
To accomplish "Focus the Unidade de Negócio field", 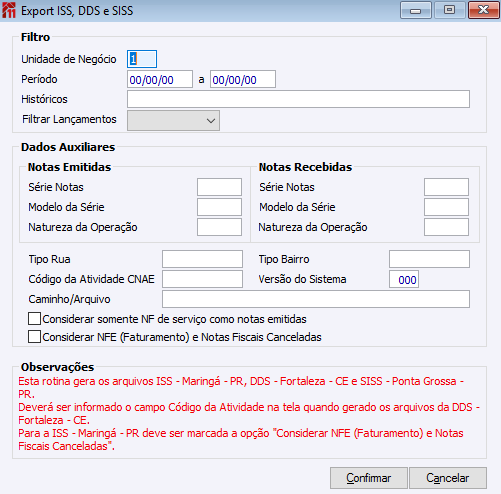I will point(142,59).
